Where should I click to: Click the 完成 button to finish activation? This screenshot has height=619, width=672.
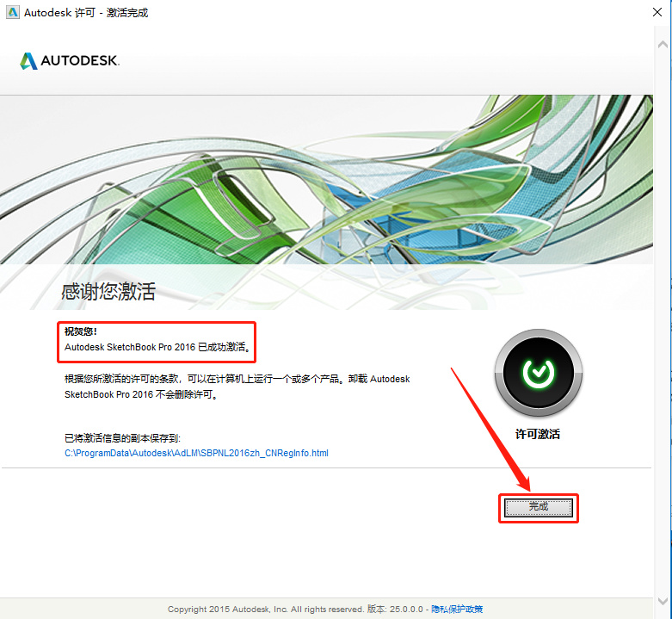(x=539, y=508)
